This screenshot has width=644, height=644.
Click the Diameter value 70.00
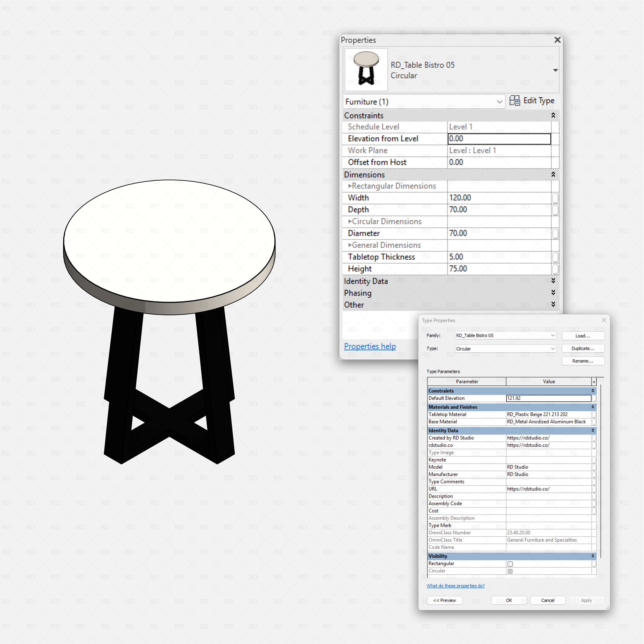(499, 233)
